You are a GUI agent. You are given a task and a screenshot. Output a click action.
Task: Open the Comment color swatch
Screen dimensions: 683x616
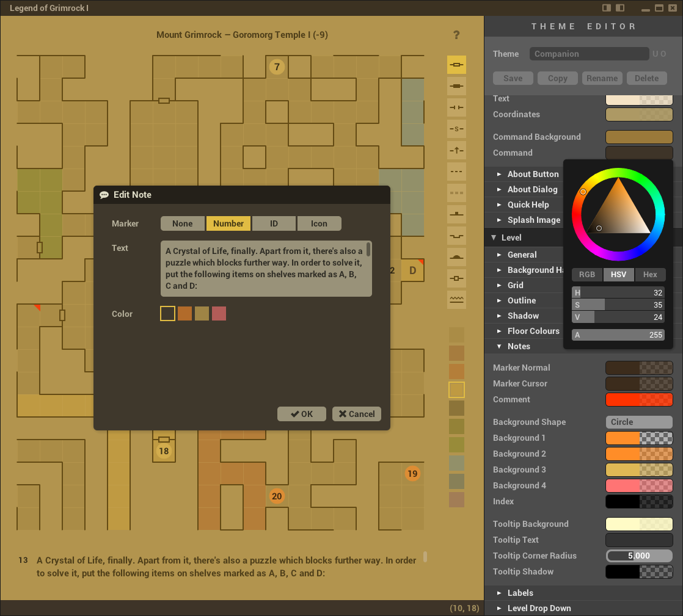(x=639, y=399)
